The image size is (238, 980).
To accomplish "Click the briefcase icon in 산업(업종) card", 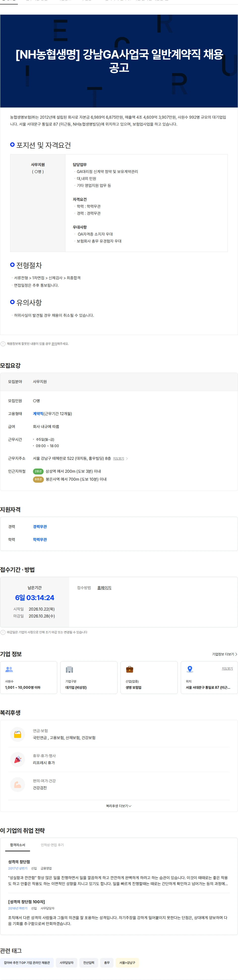I will click(x=129, y=669).
